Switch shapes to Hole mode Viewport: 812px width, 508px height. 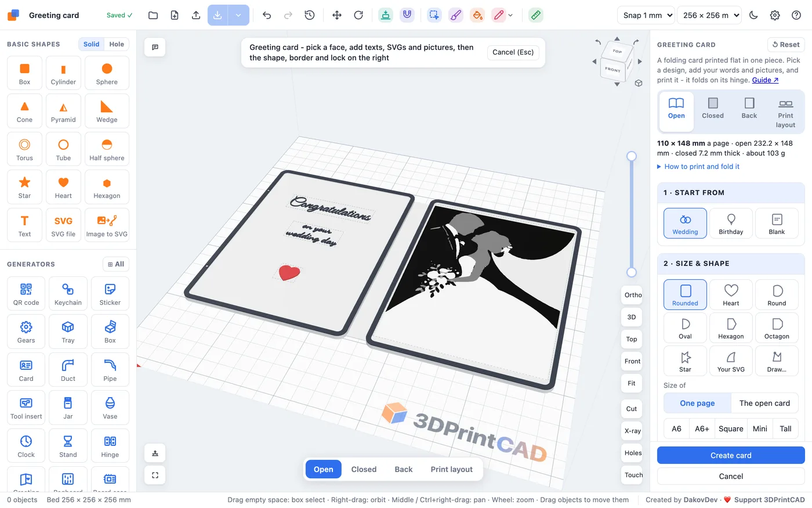(117, 44)
